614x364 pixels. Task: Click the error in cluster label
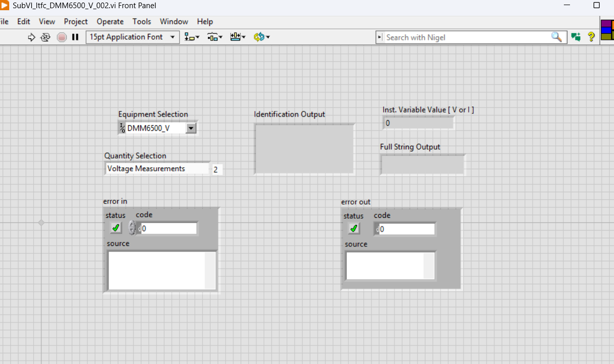pos(115,201)
